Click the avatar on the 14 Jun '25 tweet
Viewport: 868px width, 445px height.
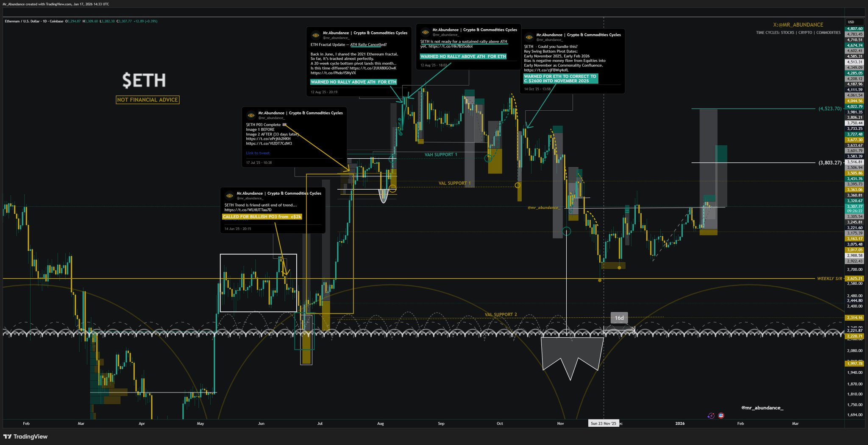click(x=229, y=196)
